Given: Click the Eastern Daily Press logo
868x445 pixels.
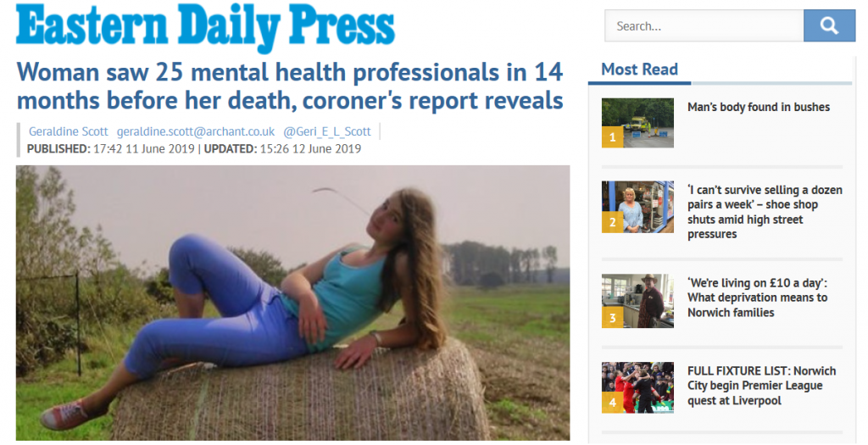Looking at the screenshot, I should (205, 25).
